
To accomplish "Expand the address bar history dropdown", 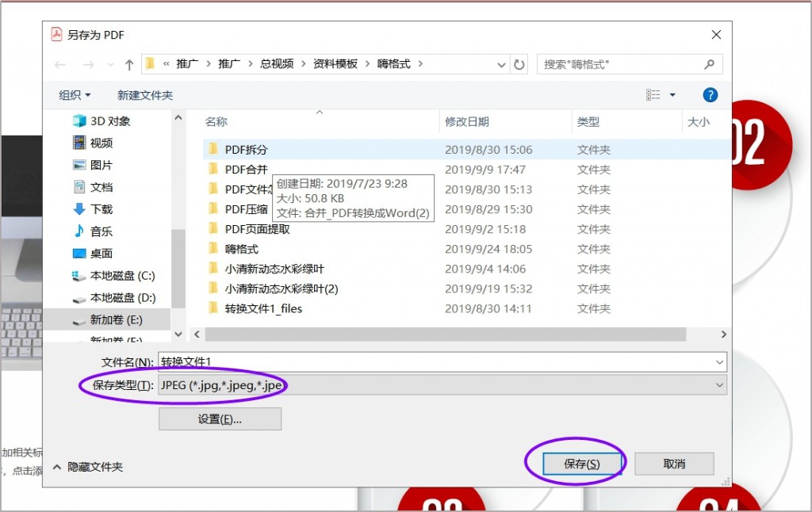I will [501, 65].
